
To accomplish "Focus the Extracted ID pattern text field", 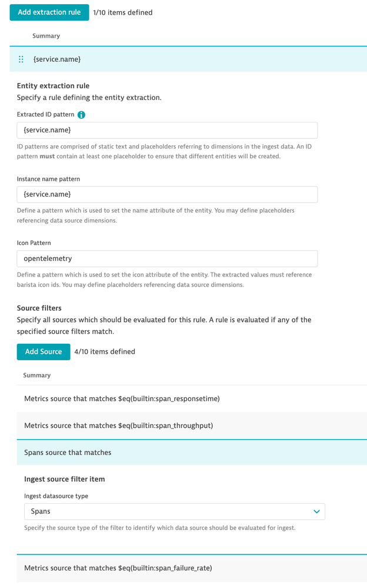I will pos(167,130).
